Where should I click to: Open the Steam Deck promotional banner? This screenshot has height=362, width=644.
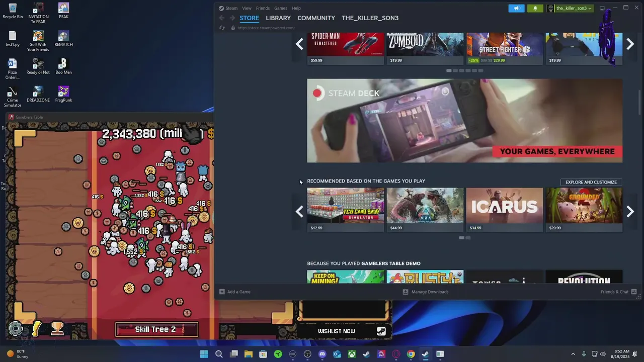(465, 121)
